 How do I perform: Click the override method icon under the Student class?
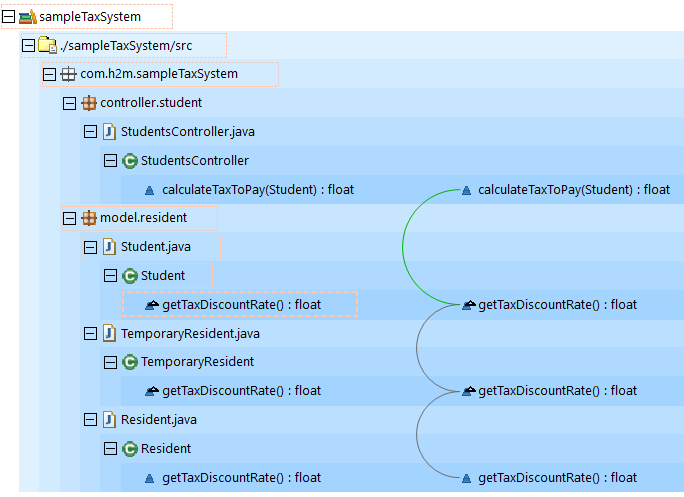coord(151,305)
